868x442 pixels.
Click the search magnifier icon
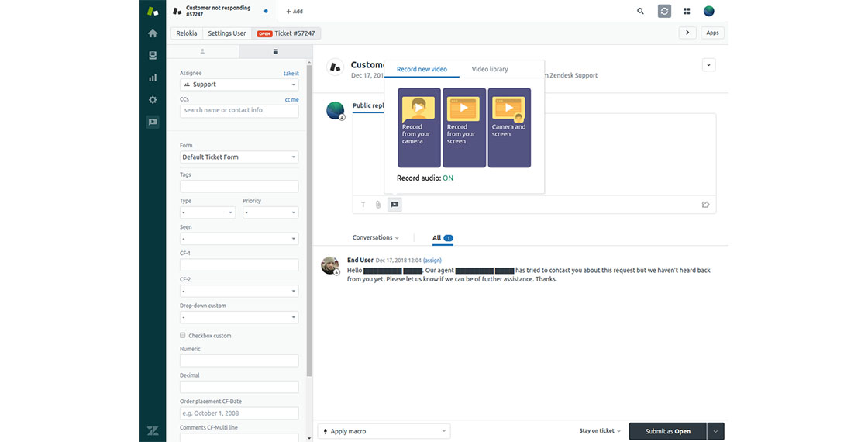click(640, 11)
